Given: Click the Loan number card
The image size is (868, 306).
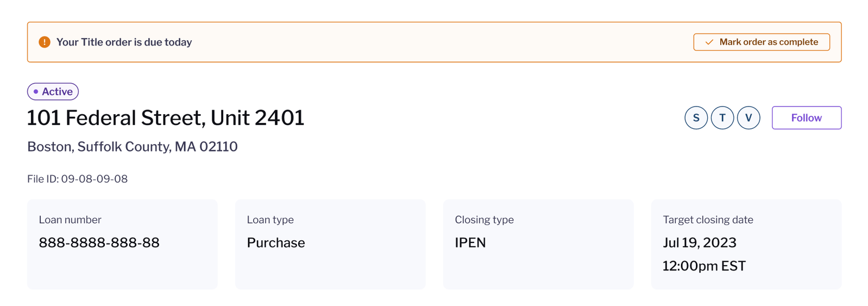Looking at the screenshot, I should (122, 244).
